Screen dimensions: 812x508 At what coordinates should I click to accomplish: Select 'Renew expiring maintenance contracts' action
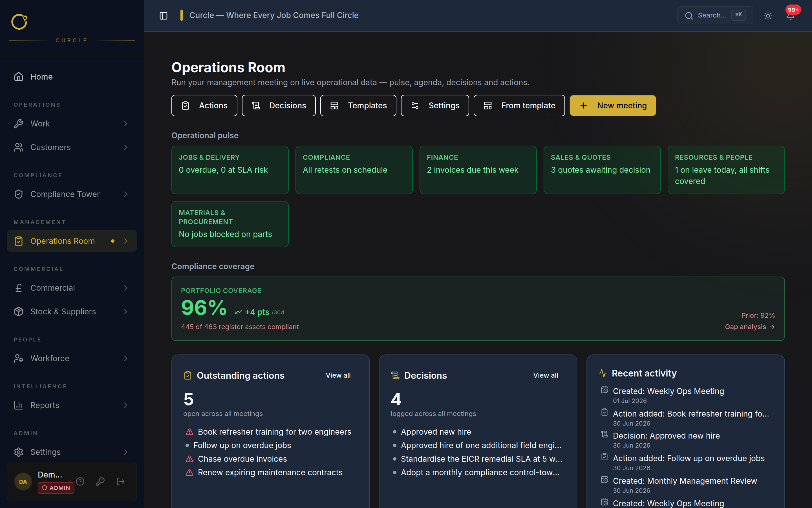point(270,472)
